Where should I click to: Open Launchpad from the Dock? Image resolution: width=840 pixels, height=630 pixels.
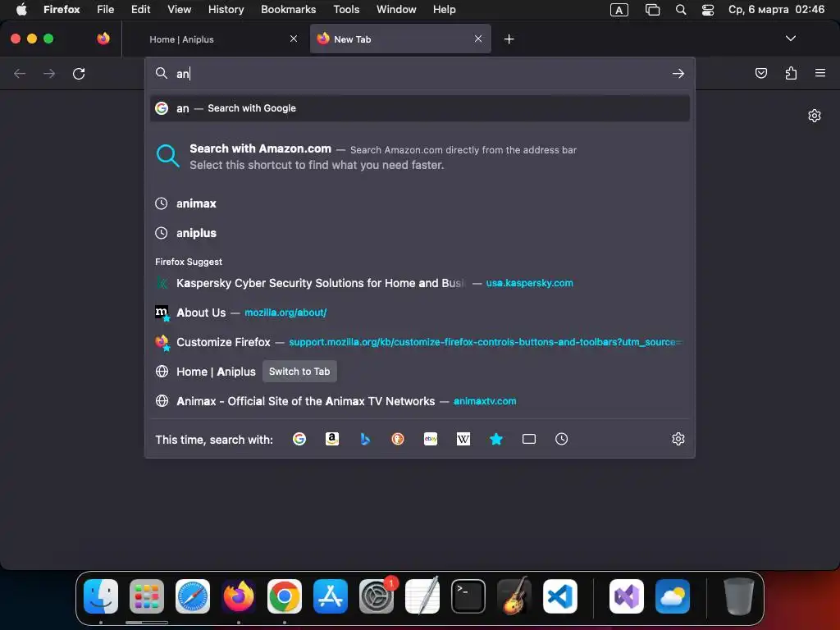click(147, 596)
